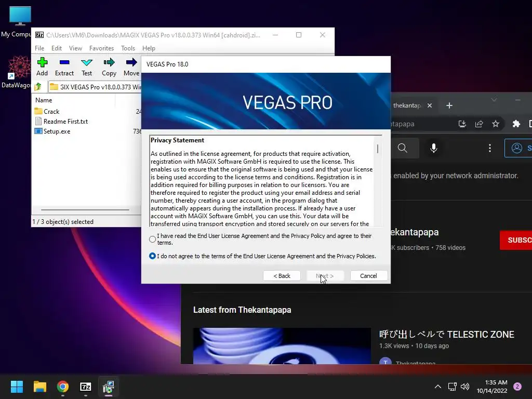Open the Windows Start menu

17,387
